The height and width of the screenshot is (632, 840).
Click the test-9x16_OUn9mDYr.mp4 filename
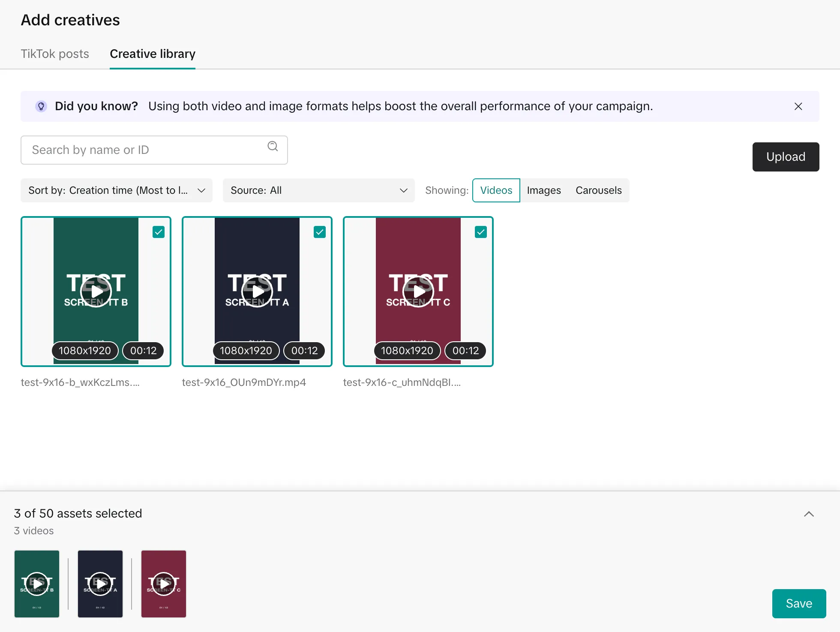coord(244,382)
